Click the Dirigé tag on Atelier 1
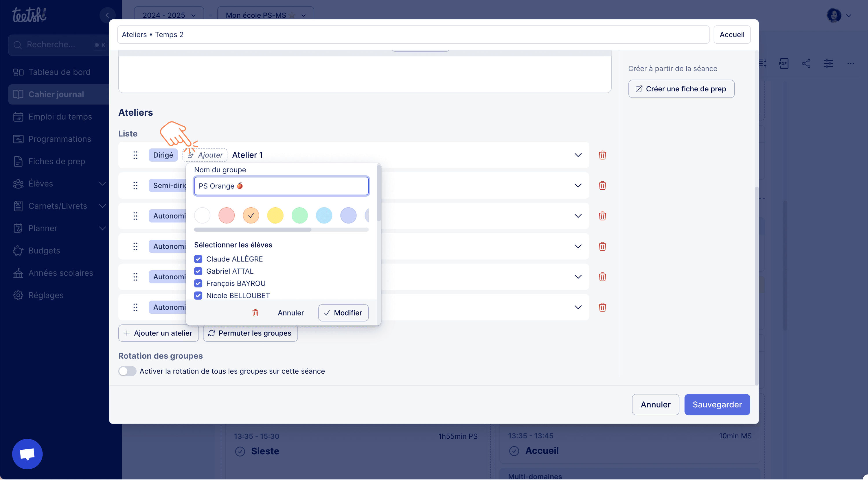 163,155
